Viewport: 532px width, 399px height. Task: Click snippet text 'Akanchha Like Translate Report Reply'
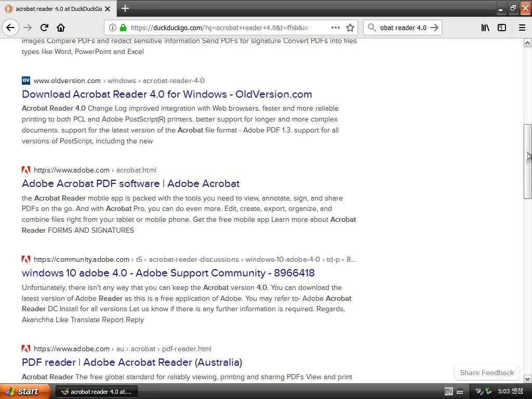click(83, 320)
